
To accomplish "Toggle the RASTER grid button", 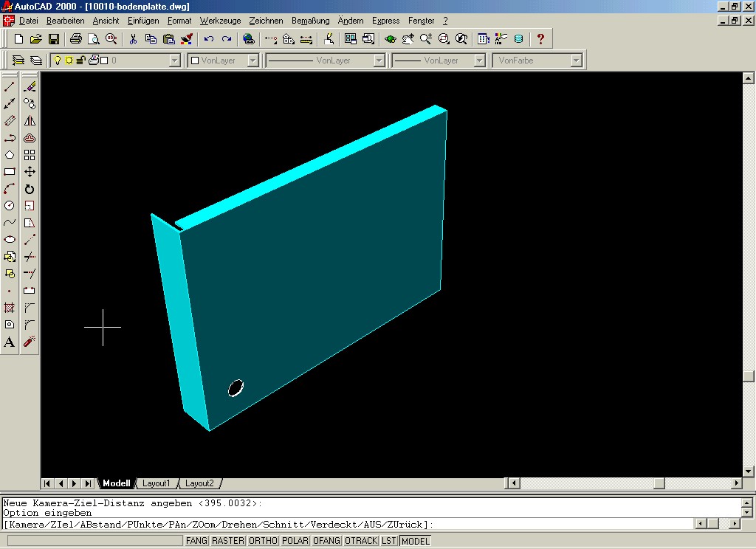I will point(228,541).
